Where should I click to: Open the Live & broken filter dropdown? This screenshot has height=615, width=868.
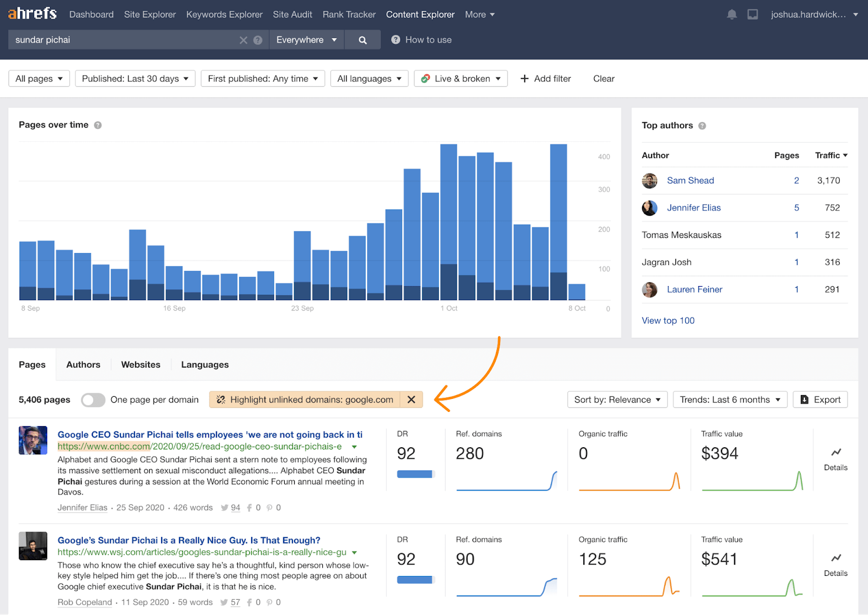(x=461, y=79)
